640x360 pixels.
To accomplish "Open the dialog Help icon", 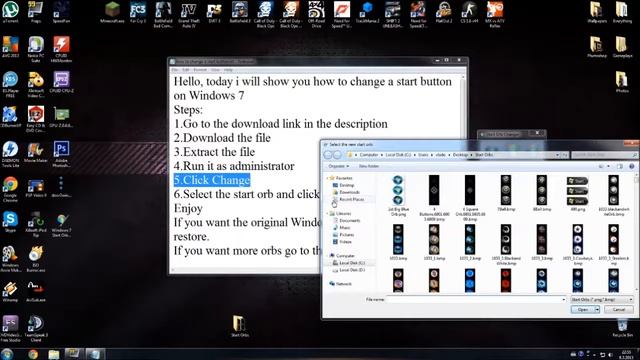I will click(631, 166).
